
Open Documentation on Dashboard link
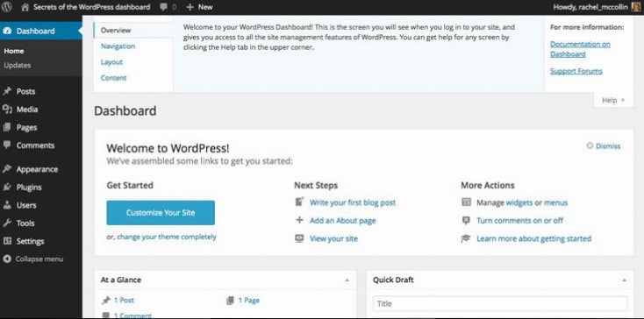coord(580,49)
